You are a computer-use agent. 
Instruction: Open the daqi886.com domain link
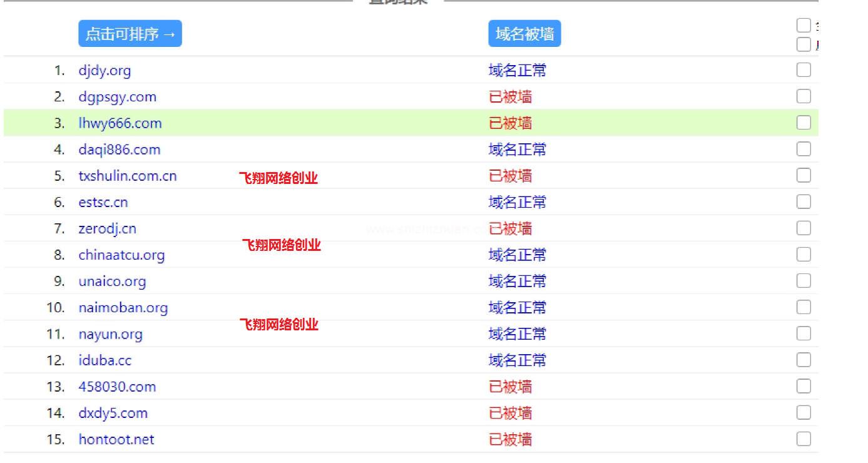pos(120,150)
